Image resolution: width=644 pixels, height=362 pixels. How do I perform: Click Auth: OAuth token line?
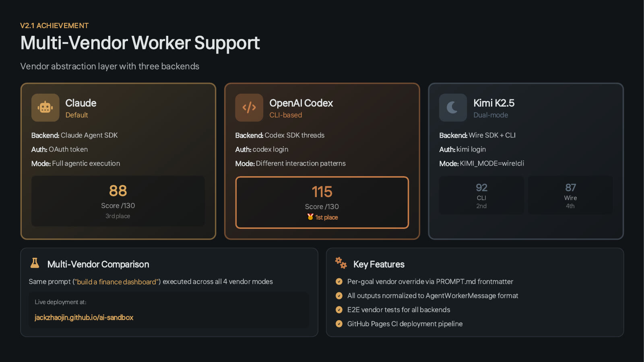pyautogui.click(x=60, y=149)
